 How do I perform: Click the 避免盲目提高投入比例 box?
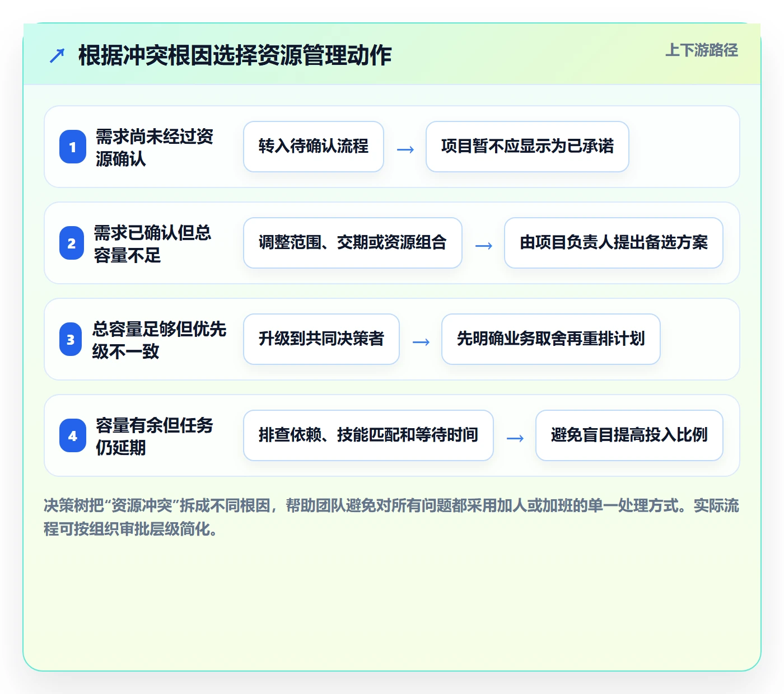pos(629,435)
